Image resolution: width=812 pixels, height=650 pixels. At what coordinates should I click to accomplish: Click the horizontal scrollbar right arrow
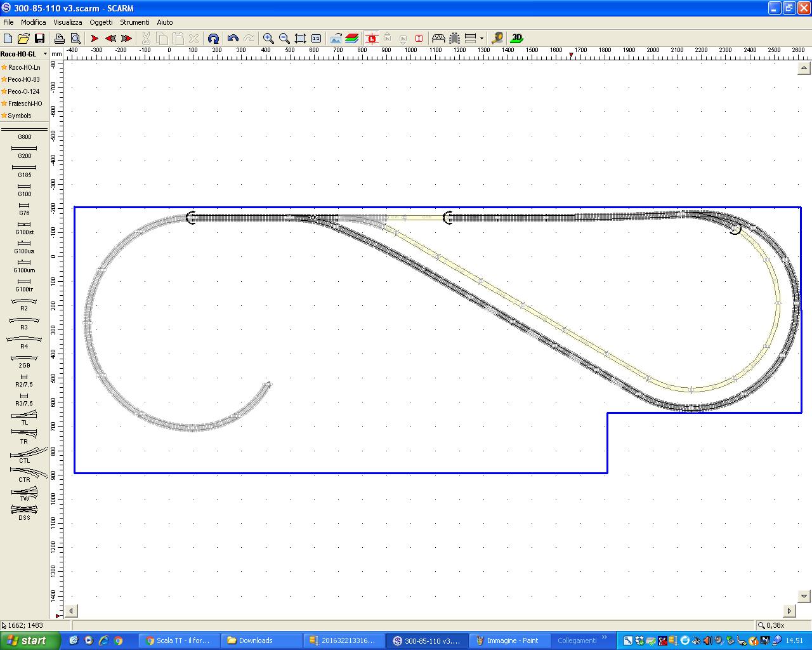click(x=789, y=611)
